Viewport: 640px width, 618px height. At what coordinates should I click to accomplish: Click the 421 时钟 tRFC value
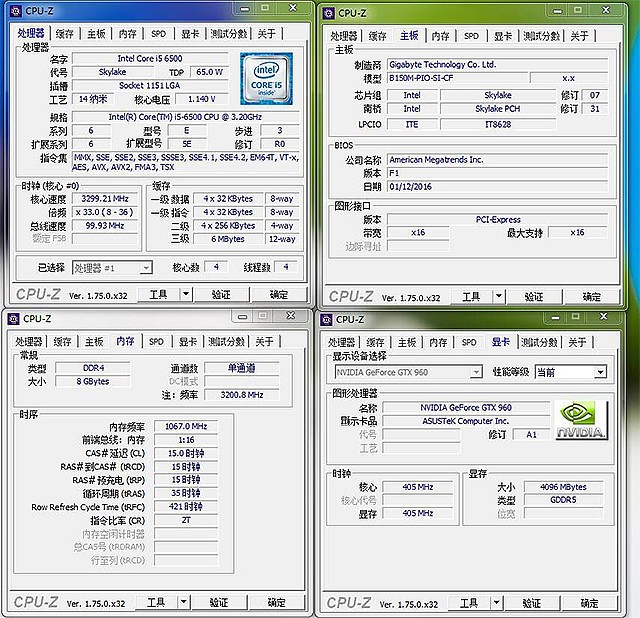coord(186,507)
